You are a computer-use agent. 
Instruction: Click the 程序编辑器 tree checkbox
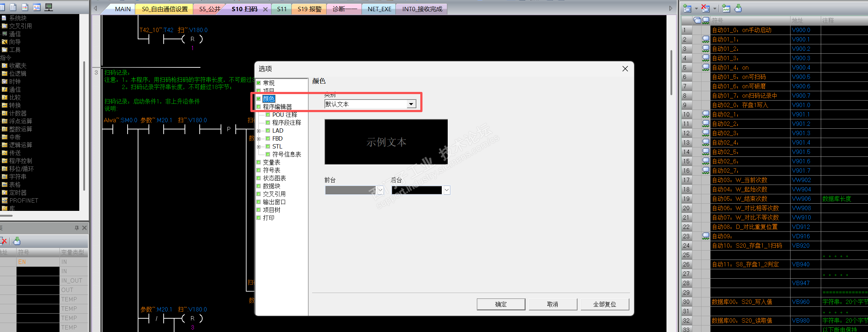click(258, 107)
